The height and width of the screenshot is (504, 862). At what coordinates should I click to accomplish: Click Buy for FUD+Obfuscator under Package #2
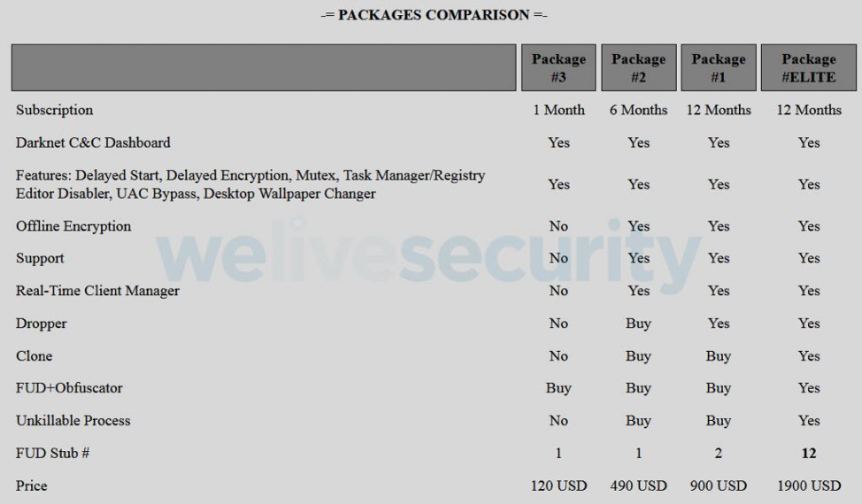[638, 388]
